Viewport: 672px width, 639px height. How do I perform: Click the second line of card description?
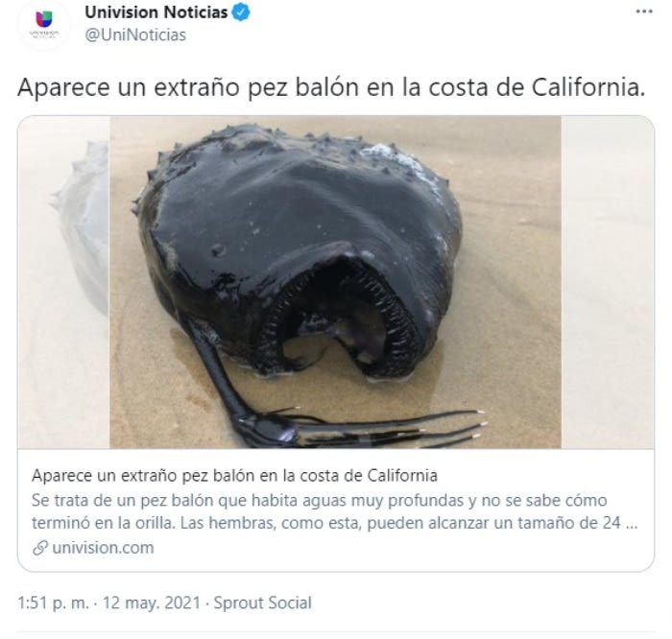click(x=335, y=523)
